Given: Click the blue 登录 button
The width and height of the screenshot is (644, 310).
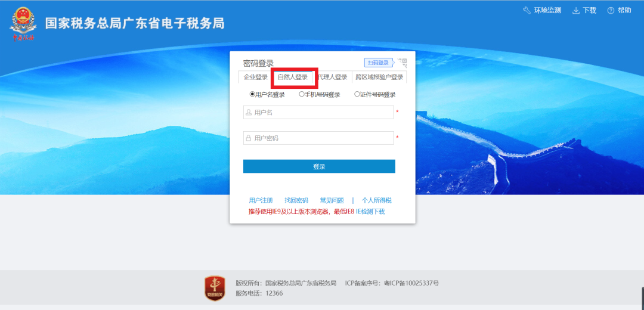Looking at the screenshot, I should pos(319,166).
